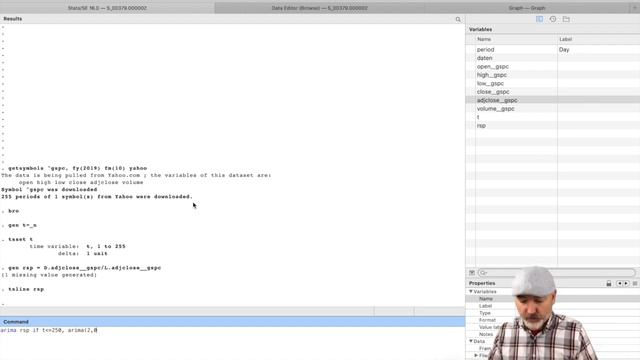The image size is (640, 360).
Task: Sort variables by Name column header
Action: [x=484, y=39]
